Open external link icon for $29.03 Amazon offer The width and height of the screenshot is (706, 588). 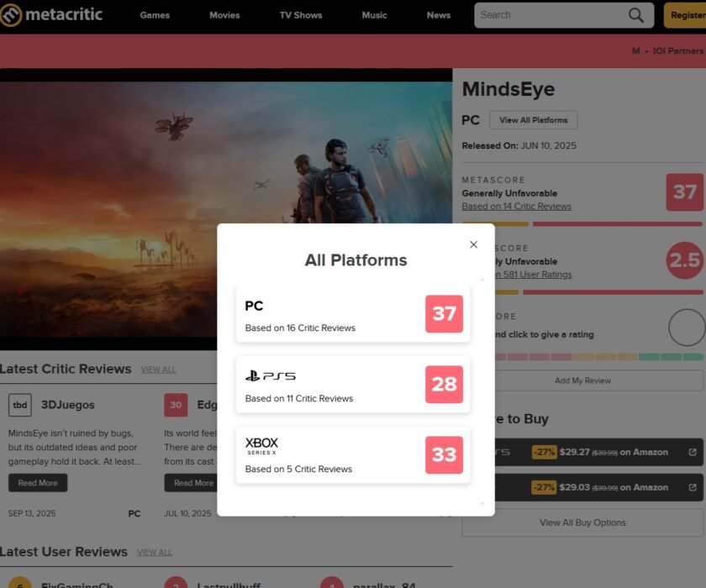[x=693, y=487]
